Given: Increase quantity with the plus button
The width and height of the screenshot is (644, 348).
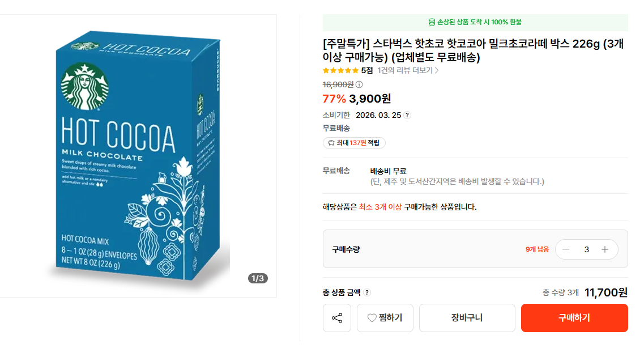Looking at the screenshot, I should [605, 249].
